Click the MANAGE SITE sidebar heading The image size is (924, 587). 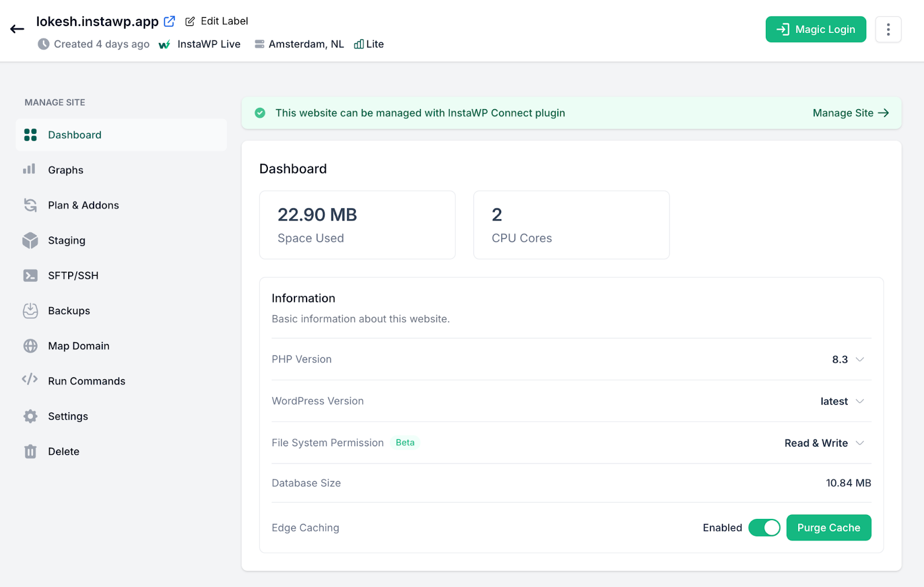tap(55, 102)
